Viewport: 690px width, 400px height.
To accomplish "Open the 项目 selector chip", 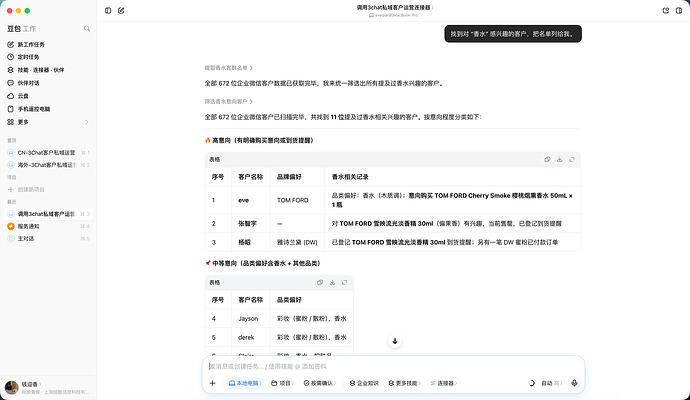I will pyautogui.click(x=282, y=383).
